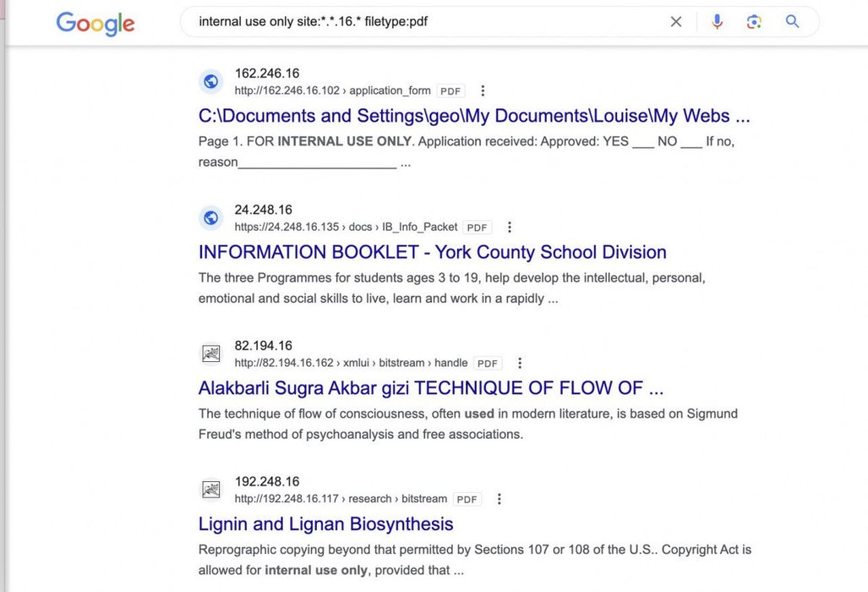This screenshot has width=868, height=592.
Task: Click the globe favicon for 162.246.16
Action: click(x=211, y=81)
